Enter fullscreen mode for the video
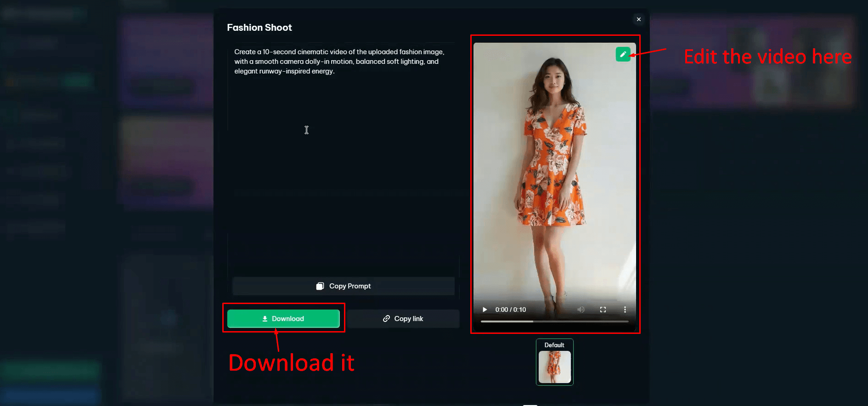The width and height of the screenshot is (868, 406). (x=603, y=310)
